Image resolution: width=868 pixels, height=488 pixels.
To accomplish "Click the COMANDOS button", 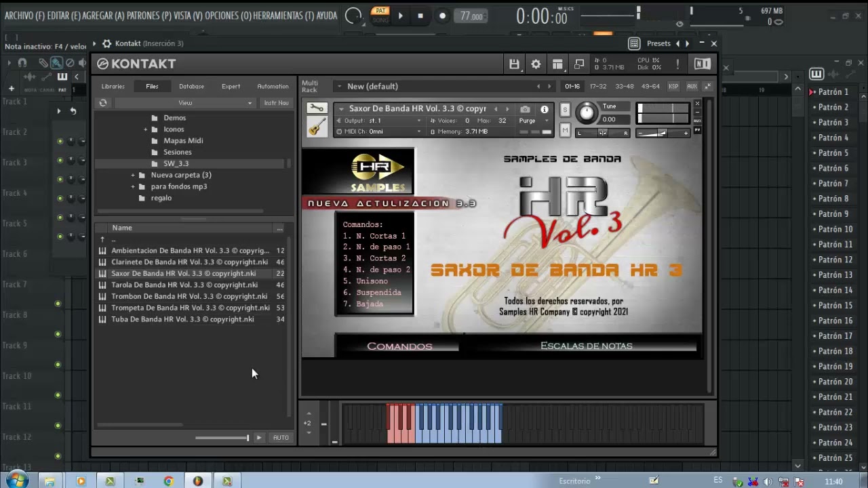I will [399, 346].
